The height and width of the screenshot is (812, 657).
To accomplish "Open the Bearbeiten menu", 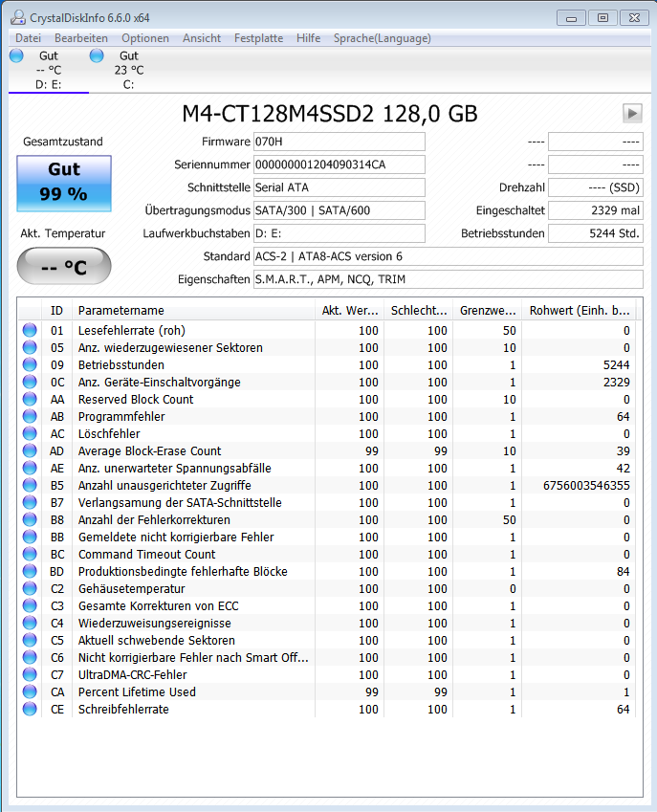I will (x=81, y=38).
